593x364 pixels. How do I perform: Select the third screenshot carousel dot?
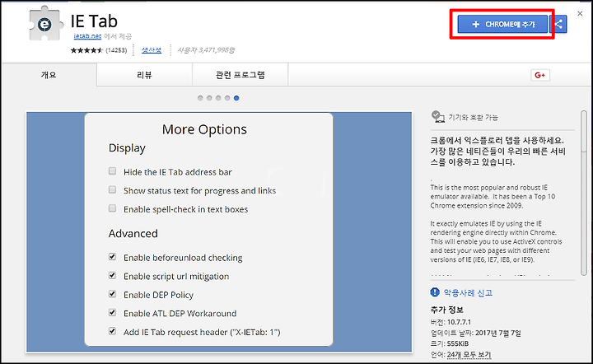click(x=218, y=98)
